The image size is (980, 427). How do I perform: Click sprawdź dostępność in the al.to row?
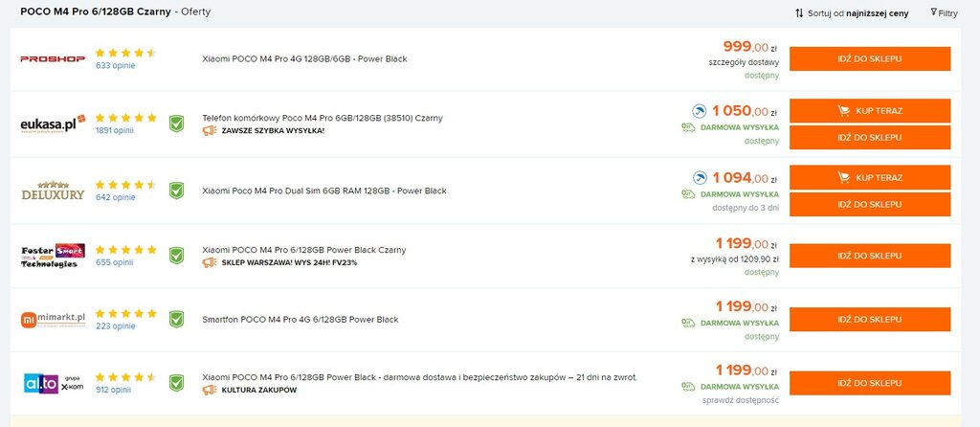point(741,401)
